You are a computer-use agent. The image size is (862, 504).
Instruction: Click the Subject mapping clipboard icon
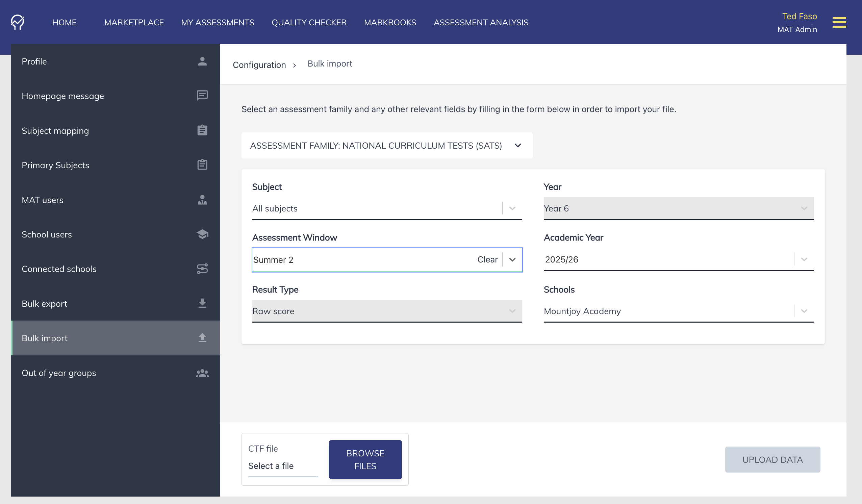click(202, 130)
